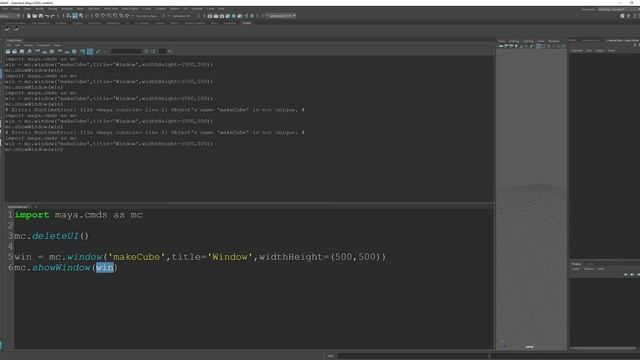Switch to Display tab in Layer Editor

[x=576, y=264]
